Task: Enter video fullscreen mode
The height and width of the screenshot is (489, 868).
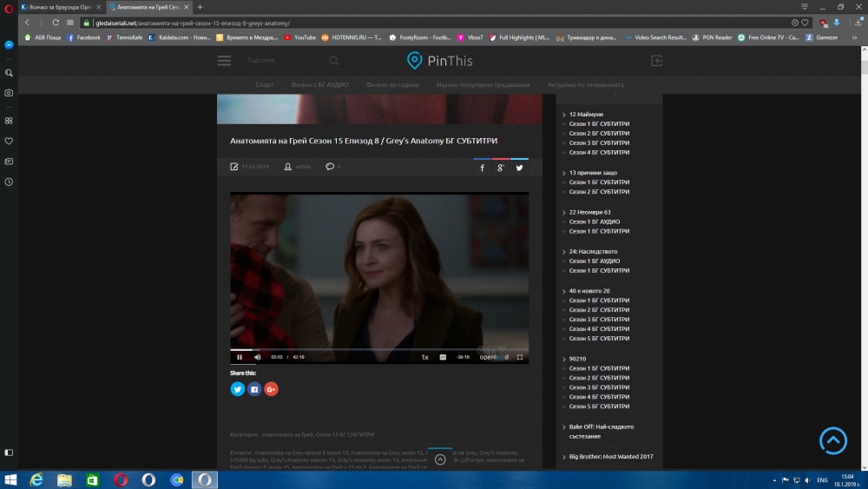Action: (x=520, y=357)
